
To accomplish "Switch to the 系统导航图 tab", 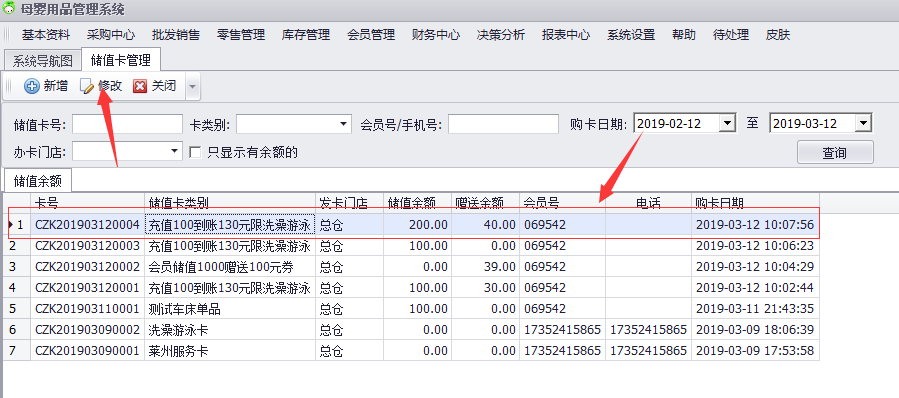I will pyautogui.click(x=43, y=61).
